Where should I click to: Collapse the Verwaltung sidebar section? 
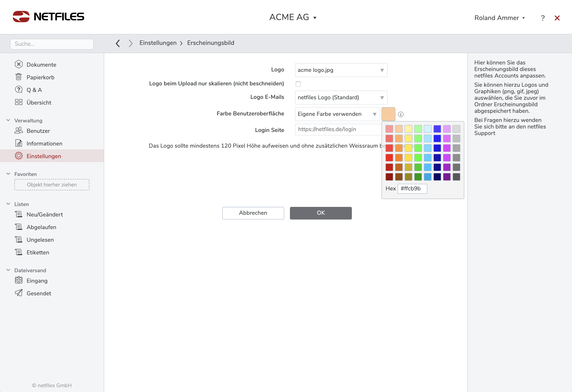point(8,120)
